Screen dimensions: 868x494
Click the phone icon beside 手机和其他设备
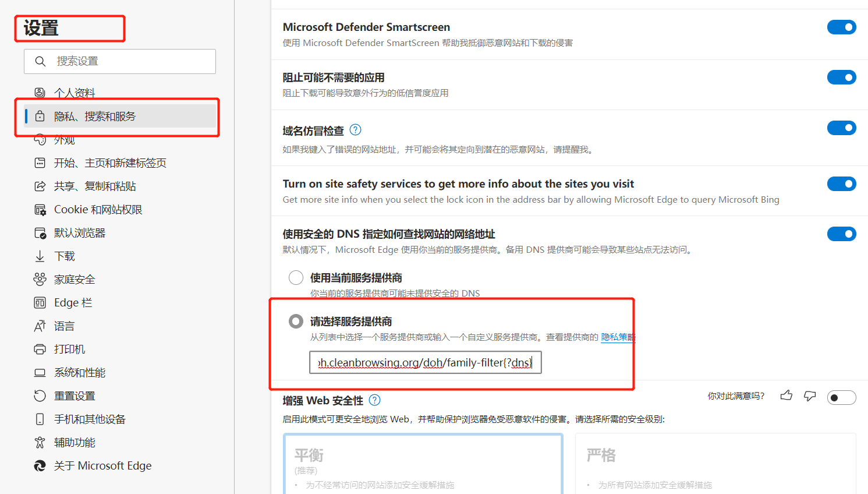40,419
